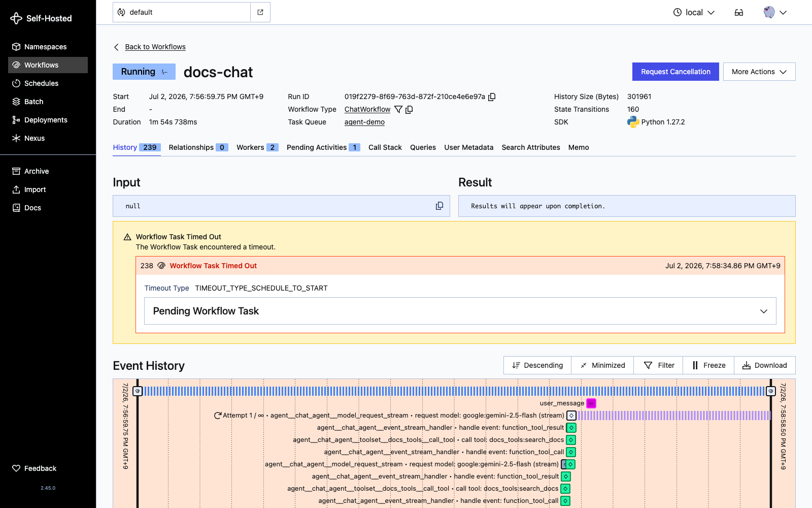Image resolution: width=812 pixels, height=508 pixels.
Task: Open the Pending Activities tab
Action: tap(323, 147)
